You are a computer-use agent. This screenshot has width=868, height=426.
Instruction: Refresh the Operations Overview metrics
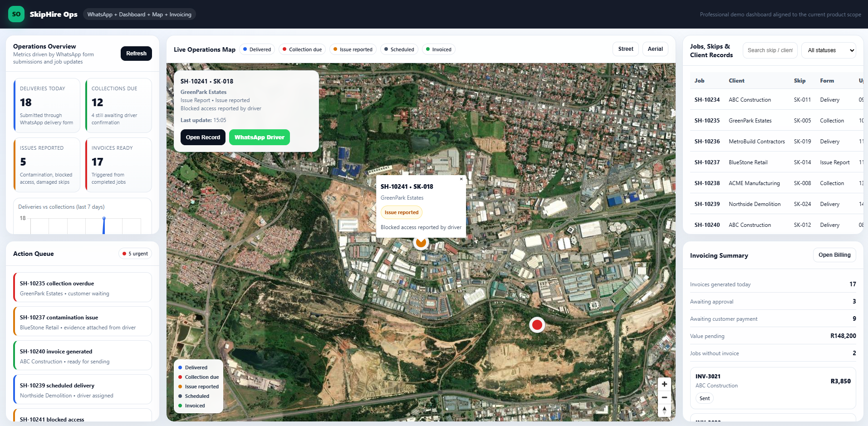pos(136,53)
